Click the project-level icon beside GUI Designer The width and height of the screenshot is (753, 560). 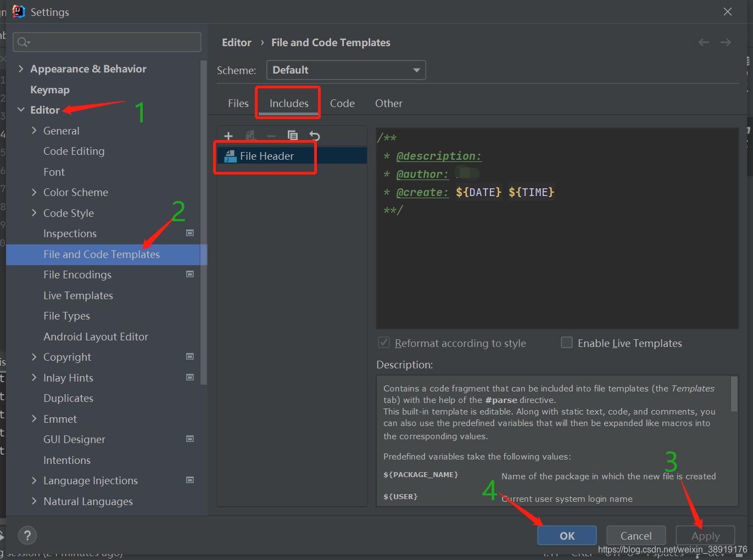coord(190,439)
